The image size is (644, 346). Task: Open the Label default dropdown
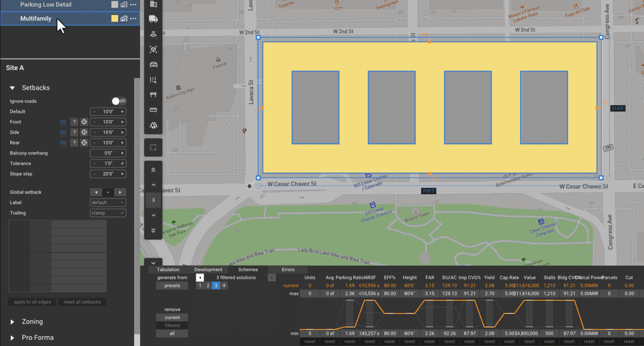[108, 203]
